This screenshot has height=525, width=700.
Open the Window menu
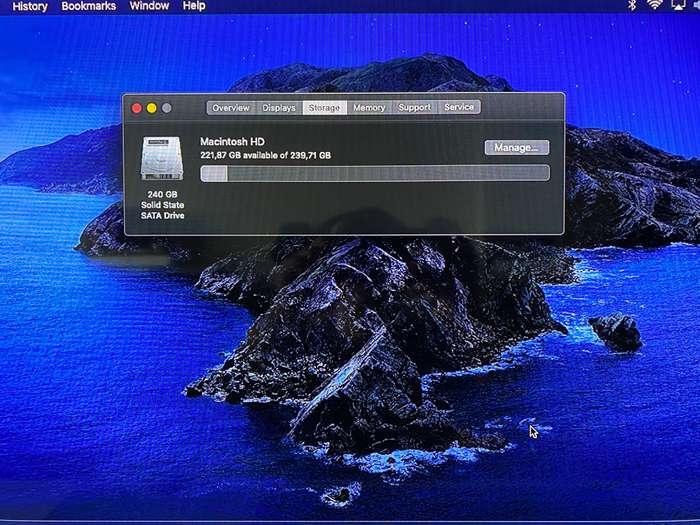pos(149,6)
